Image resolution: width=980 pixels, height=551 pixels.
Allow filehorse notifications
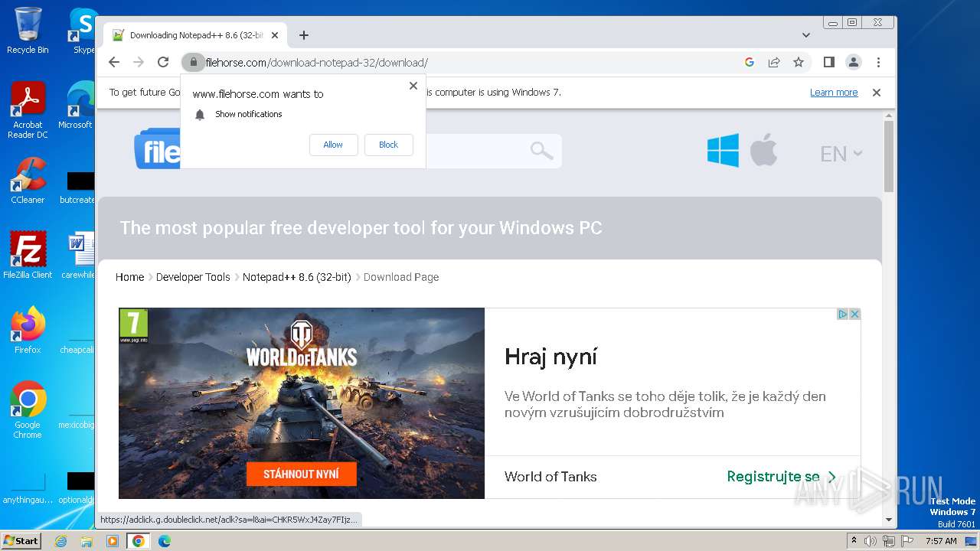coord(333,145)
